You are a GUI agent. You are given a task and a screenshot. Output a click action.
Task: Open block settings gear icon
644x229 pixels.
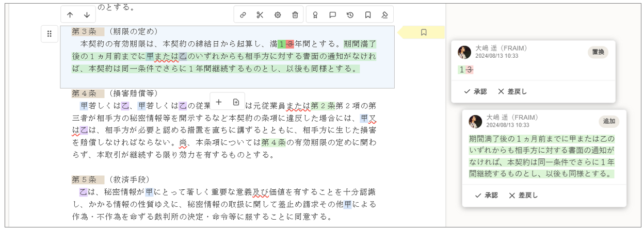click(278, 15)
